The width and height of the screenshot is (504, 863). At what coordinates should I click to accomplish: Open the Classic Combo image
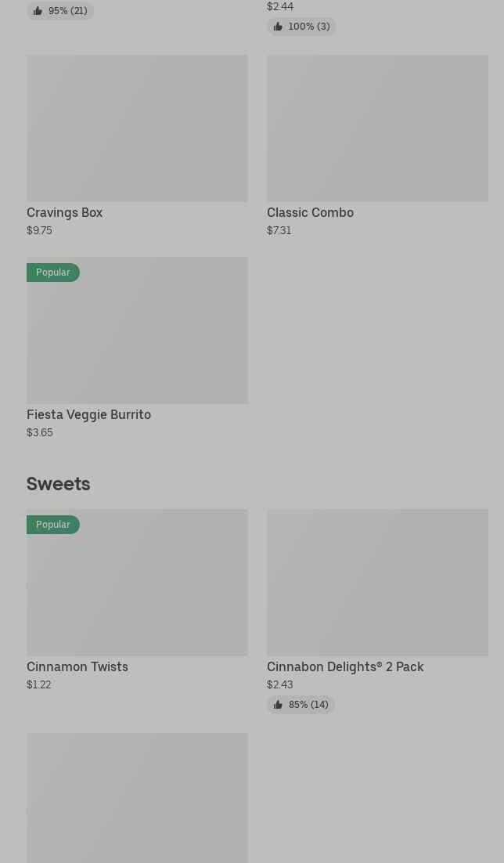coord(377,128)
